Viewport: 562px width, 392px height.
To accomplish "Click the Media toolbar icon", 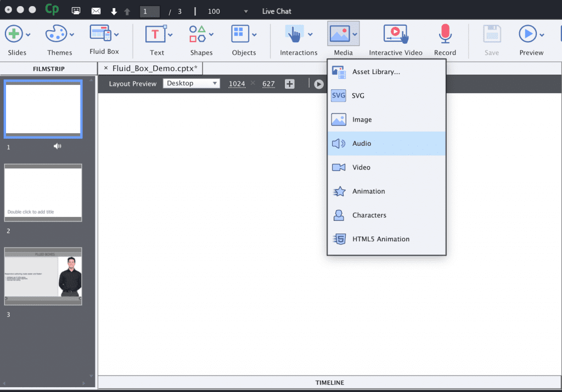I will pyautogui.click(x=339, y=34).
